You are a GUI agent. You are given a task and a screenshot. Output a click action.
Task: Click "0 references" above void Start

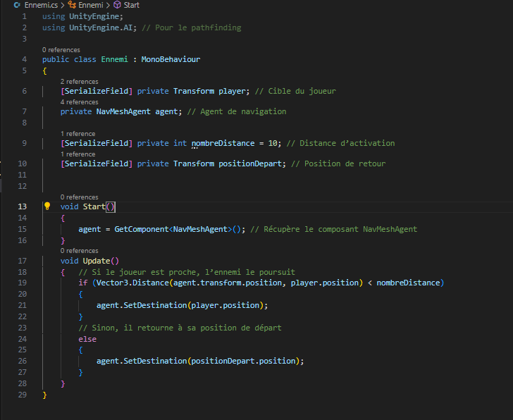pos(79,197)
